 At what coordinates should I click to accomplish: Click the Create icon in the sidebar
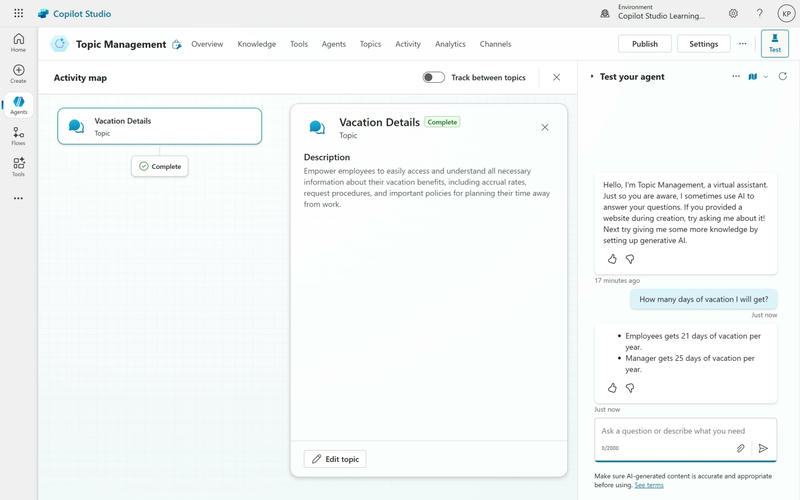coord(18,73)
